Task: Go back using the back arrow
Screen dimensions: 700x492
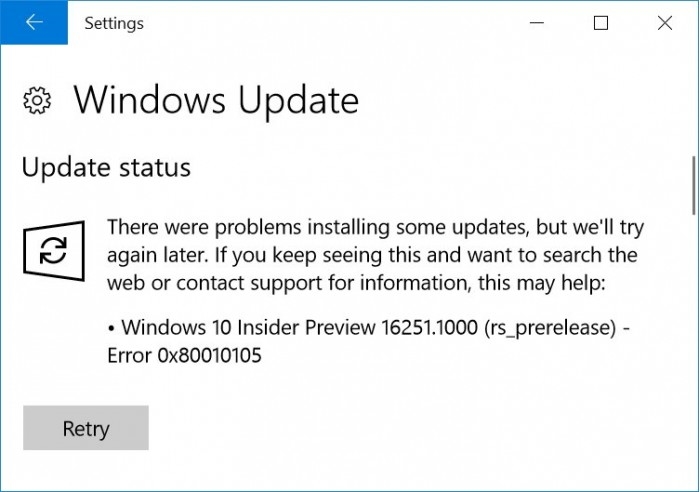Action: (x=34, y=22)
